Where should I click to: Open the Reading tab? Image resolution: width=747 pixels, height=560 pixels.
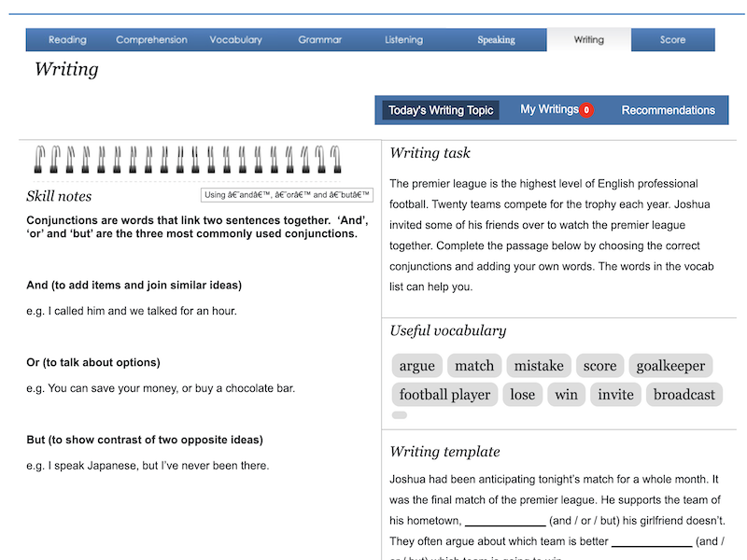click(67, 40)
